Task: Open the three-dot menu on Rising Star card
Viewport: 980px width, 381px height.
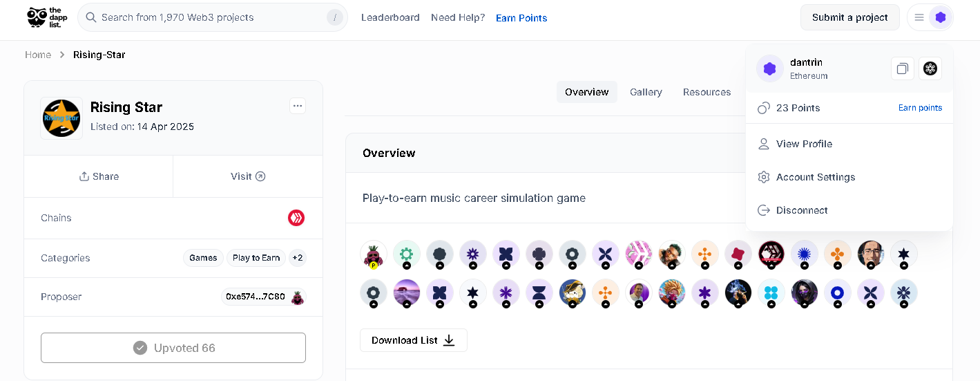Action: pyautogui.click(x=298, y=106)
